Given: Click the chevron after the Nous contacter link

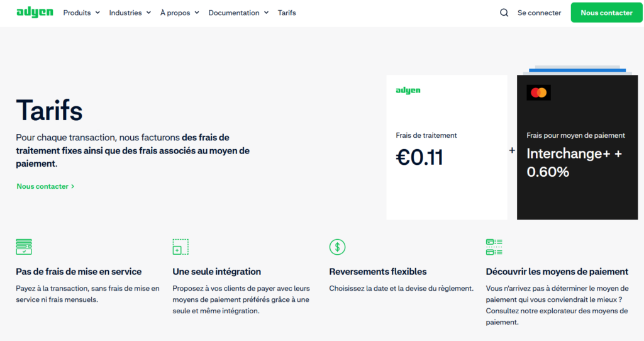Looking at the screenshot, I should pyautogui.click(x=73, y=186).
